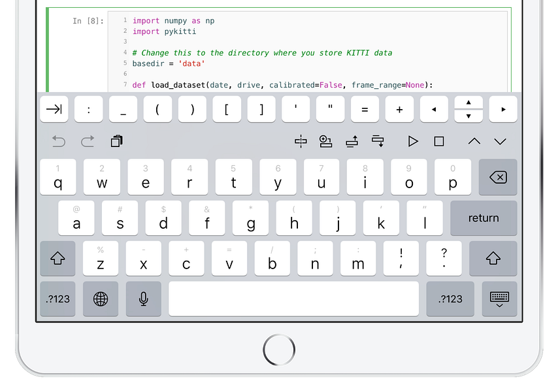Viewport: 560px width, 392px height.
Task: Insert an opening parenthesis from the shortcut row
Action: pyautogui.click(x=157, y=109)
